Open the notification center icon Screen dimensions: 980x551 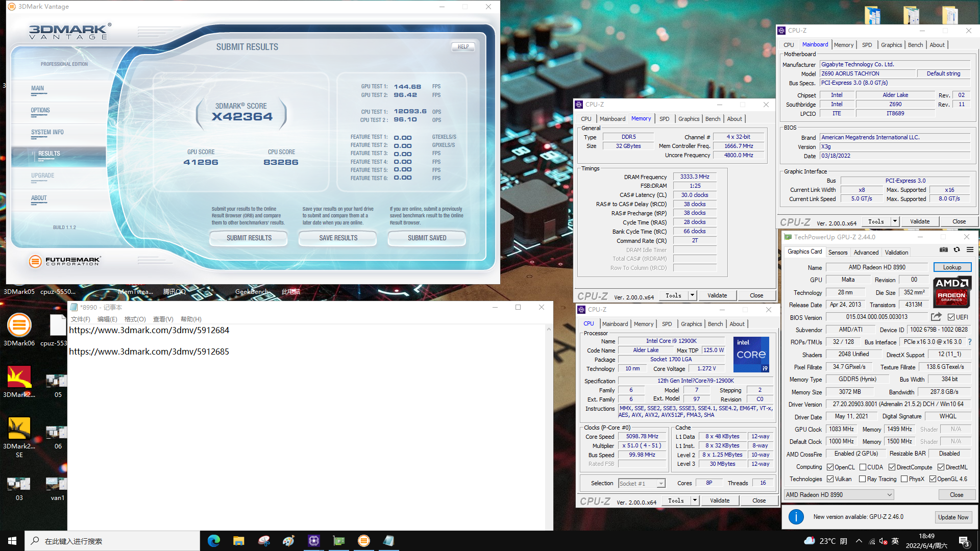coord(964,541)
